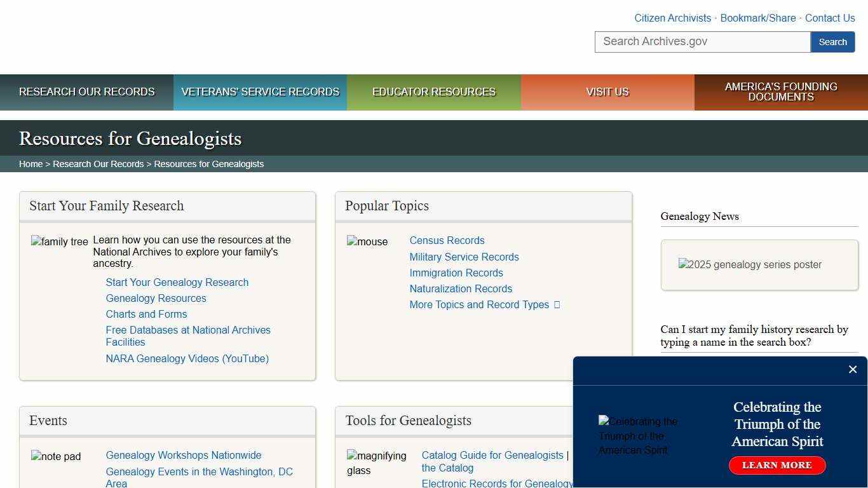Click the note pad icon under Events
The image size is (868, 488).
click(55, 456)
